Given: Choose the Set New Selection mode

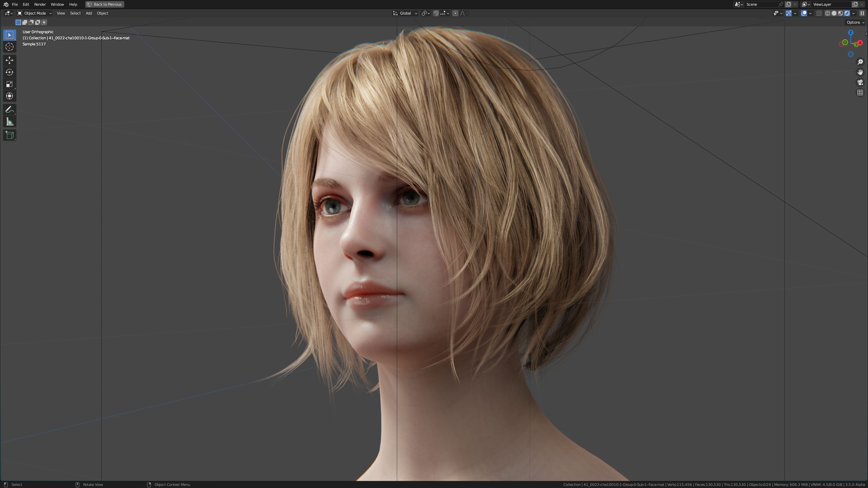Looking at the screenshot, I should [x=18, y=22].
